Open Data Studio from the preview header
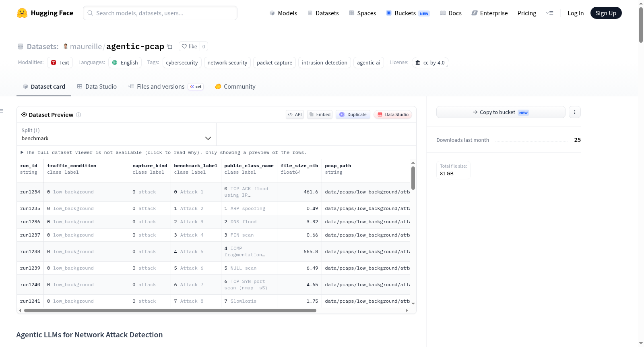The height and width of the screenshot is (347, 644). [x=393, y=114]
